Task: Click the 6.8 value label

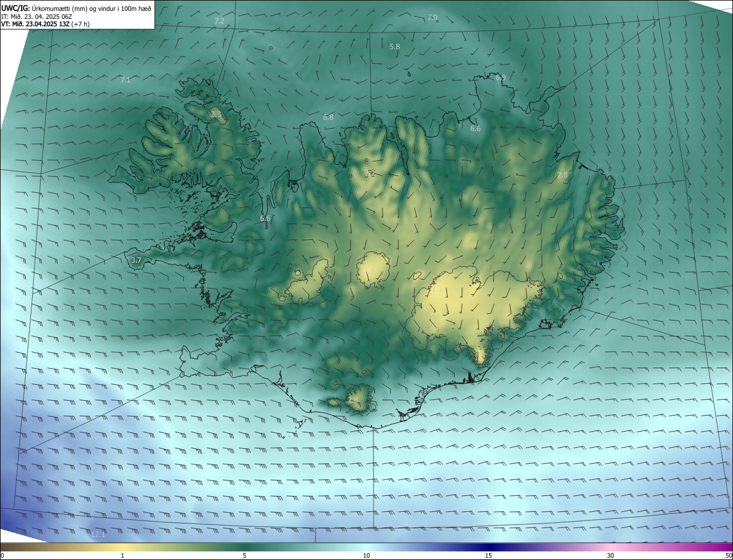Action: [328, 117]
